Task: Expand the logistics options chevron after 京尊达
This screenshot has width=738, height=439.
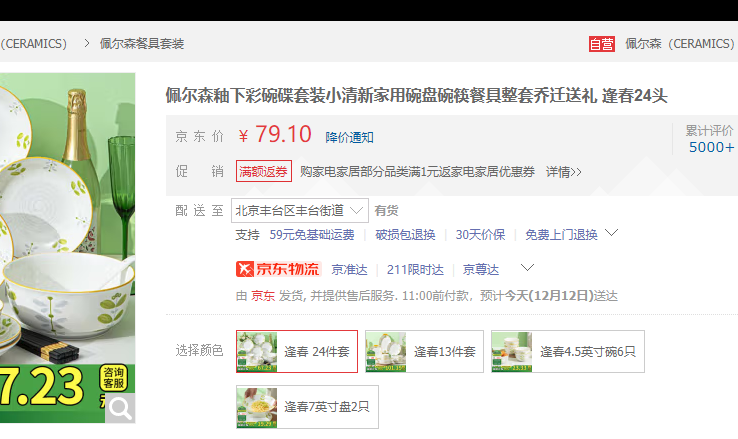Action: [x=528, y=268]
